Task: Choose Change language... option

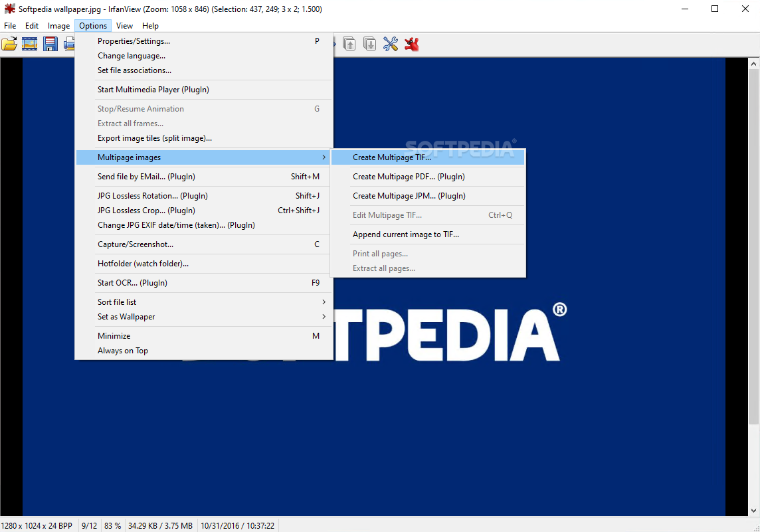Action: 204,56
